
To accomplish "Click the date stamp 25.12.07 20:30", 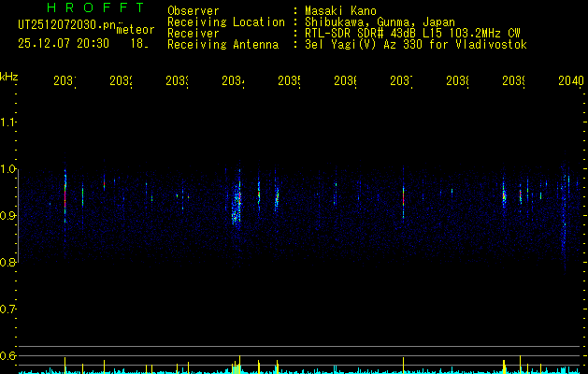I will tap(64, 44).
